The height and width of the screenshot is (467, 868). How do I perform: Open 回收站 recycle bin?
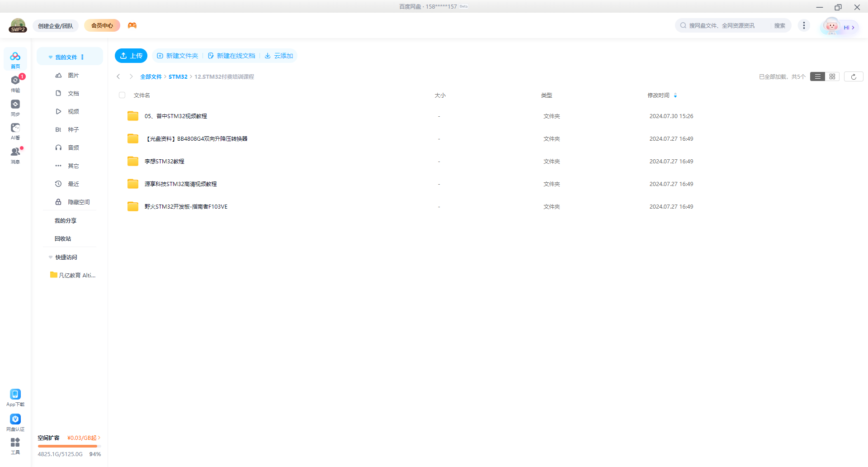coord(63,238)
